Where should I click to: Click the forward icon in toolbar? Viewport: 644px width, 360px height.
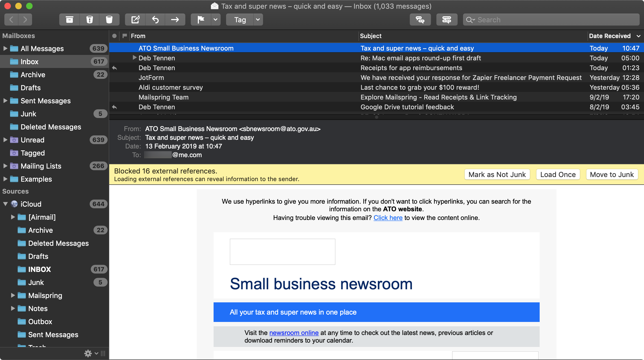click(x=176, y=20)
